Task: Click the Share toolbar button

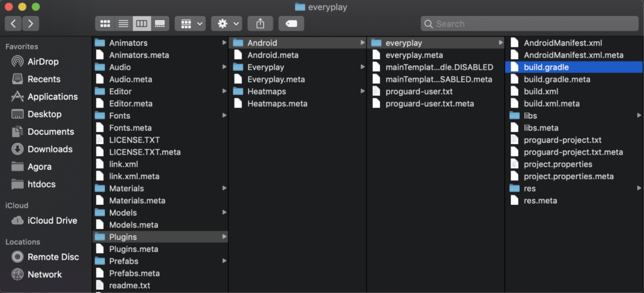Action: pos(260,24)
